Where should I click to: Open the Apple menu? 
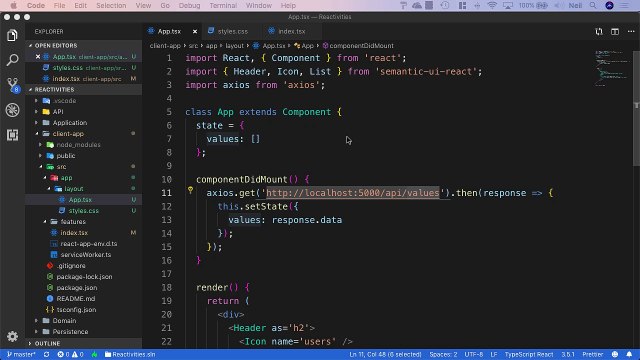coord(13,5)
